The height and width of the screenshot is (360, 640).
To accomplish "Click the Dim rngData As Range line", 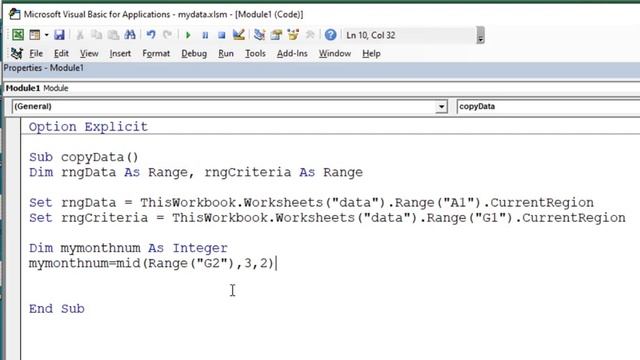I will tap(196, 172).
